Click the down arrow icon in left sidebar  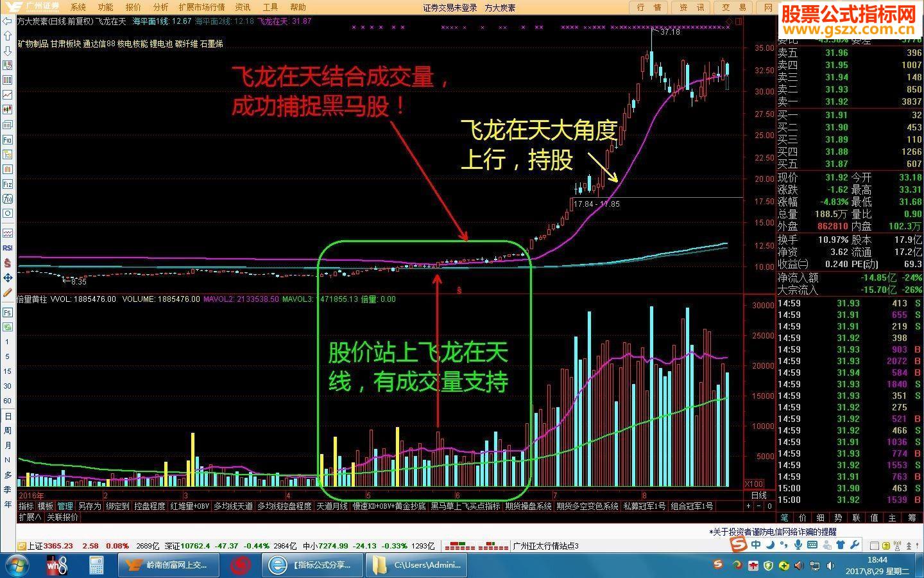tap(8, 51)
